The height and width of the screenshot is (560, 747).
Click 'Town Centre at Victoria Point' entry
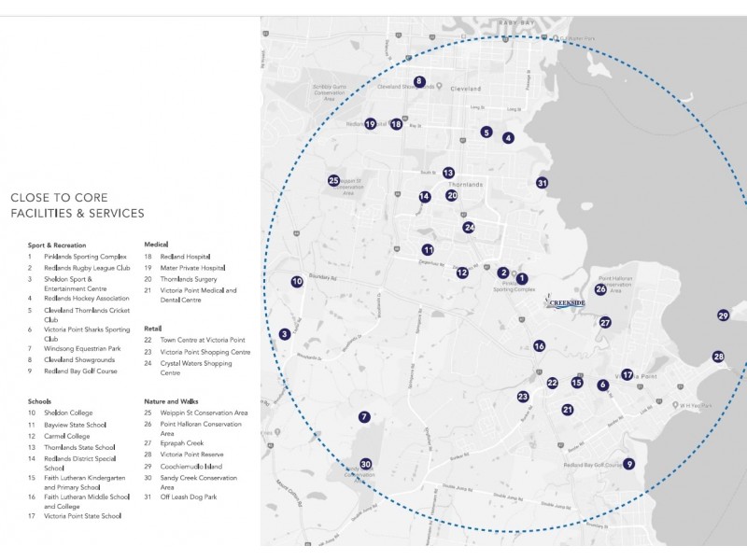(x=203, y=340)
